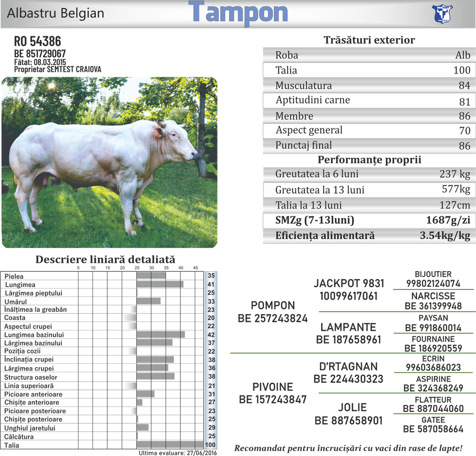
Task: Select 'Poziția cozii' trait row
Action: pos(109,351)
